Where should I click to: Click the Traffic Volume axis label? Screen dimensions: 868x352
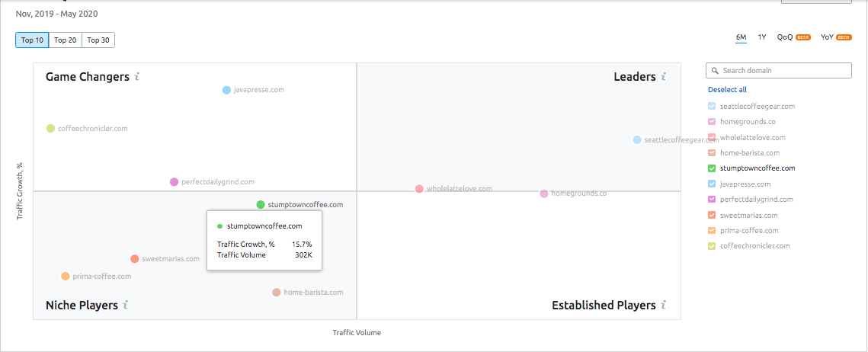(357, 333)
